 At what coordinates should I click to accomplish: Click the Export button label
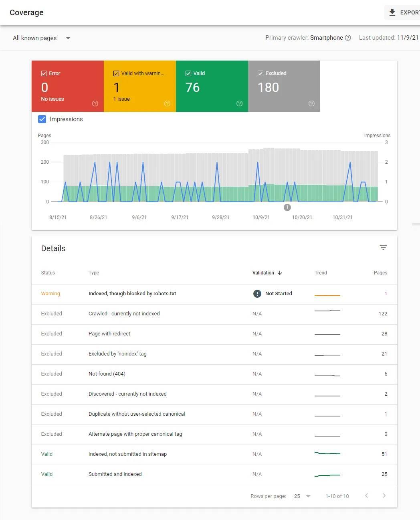[x=410, y=12]
